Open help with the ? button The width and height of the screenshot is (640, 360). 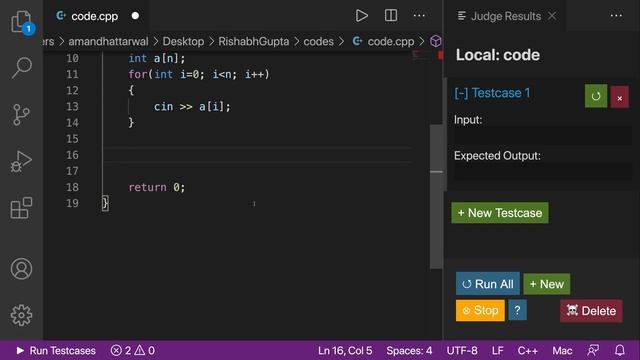pos(517,310)
